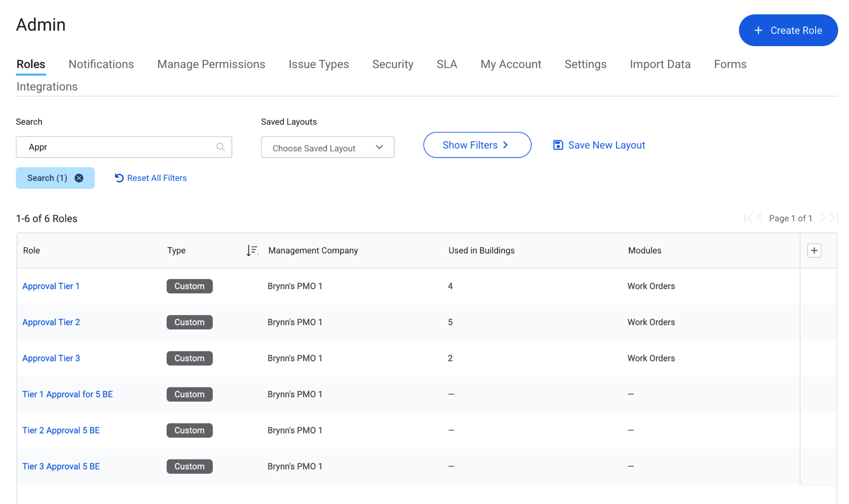Open the add column plus icon on table header
This screenshot has width=849, height=504.
tap(814, 250)
